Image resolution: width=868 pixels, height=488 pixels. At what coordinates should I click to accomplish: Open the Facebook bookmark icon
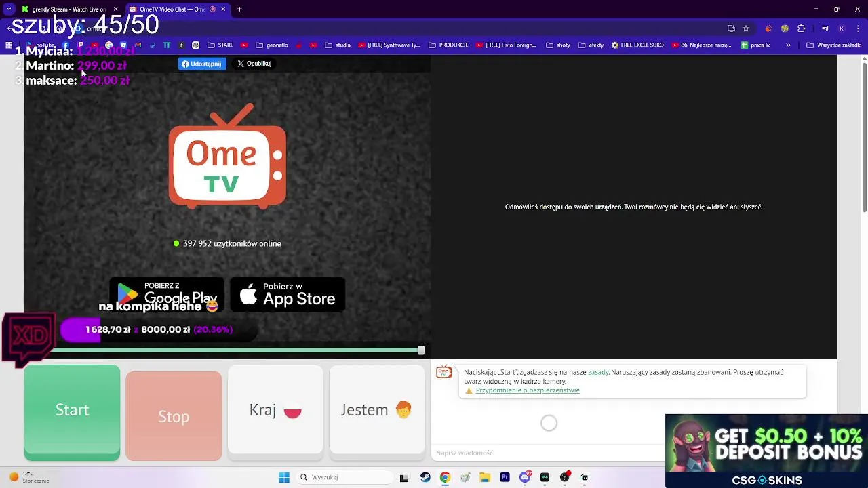point(66,45)
